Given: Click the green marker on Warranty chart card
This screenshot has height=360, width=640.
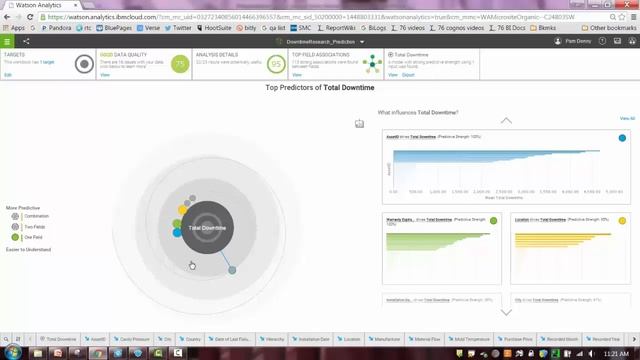Looking at the screenshot, I should [493, 221].
